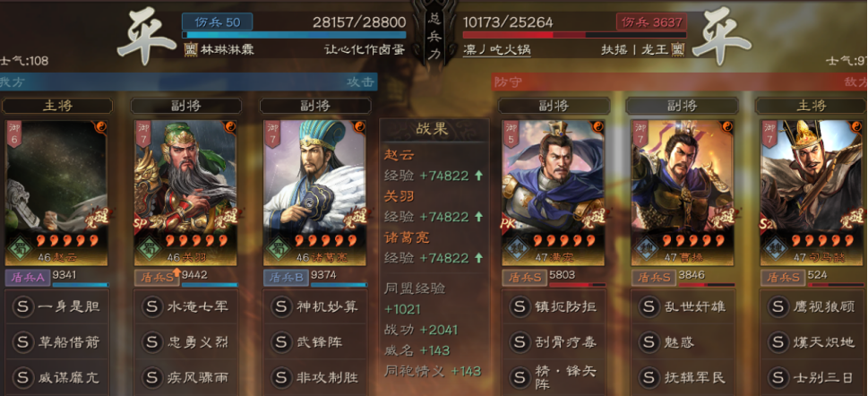Open Guan Yu's general portrait
The image size is (868, 396).
click(x=185, y=193)
